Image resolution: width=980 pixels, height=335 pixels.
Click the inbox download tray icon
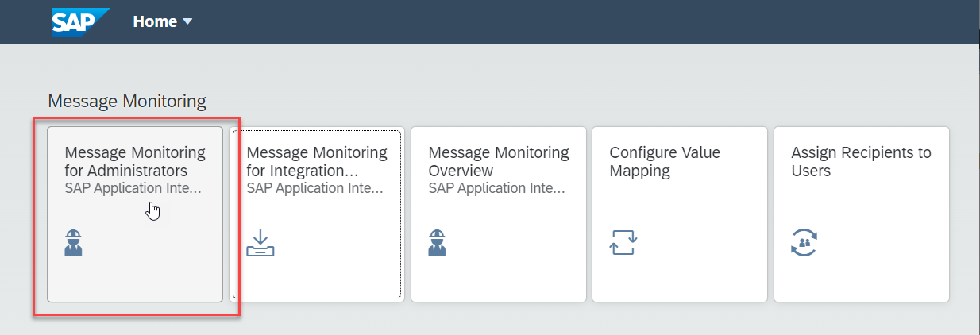260,243
